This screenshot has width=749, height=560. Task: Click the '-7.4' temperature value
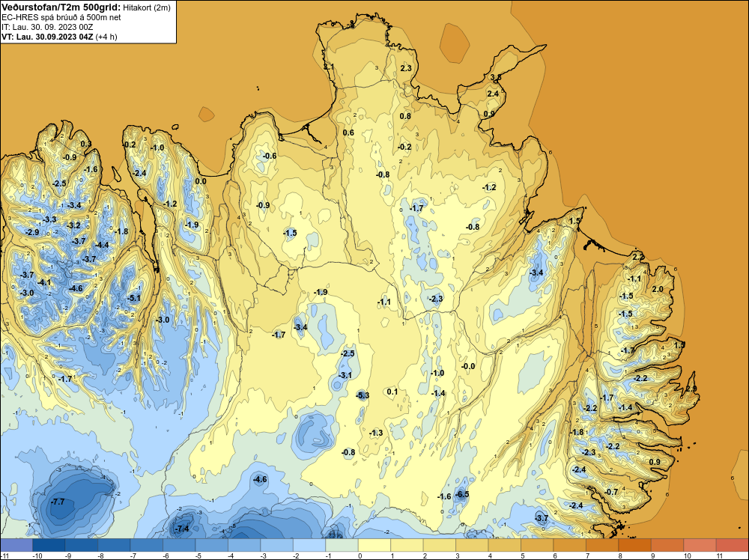point(182,529)
